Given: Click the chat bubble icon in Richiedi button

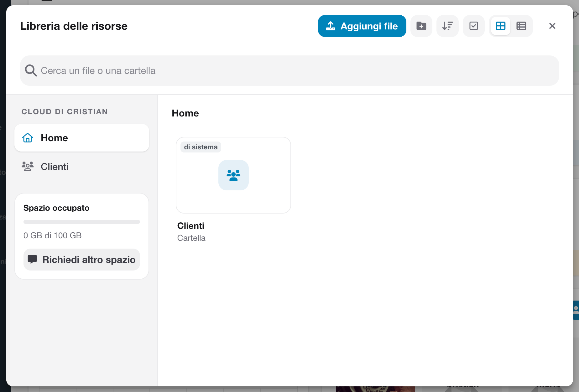Looking at the screenshot, I should tap(32, 259).
